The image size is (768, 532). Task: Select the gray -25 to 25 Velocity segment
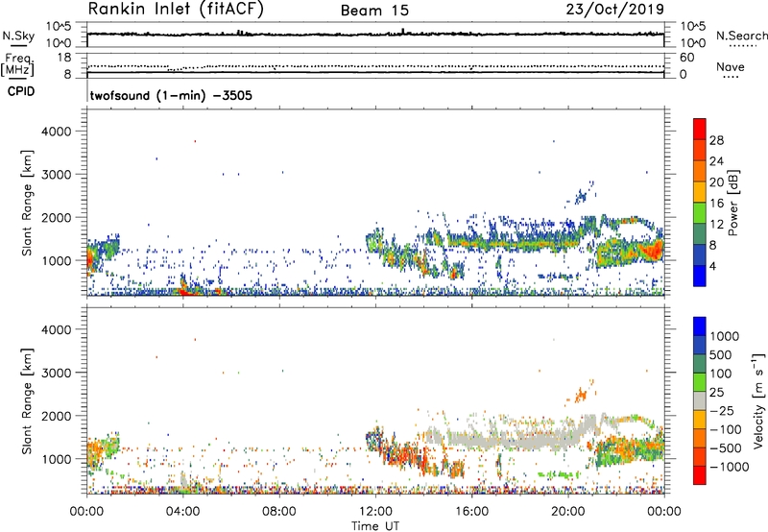[x=700, y=400]
